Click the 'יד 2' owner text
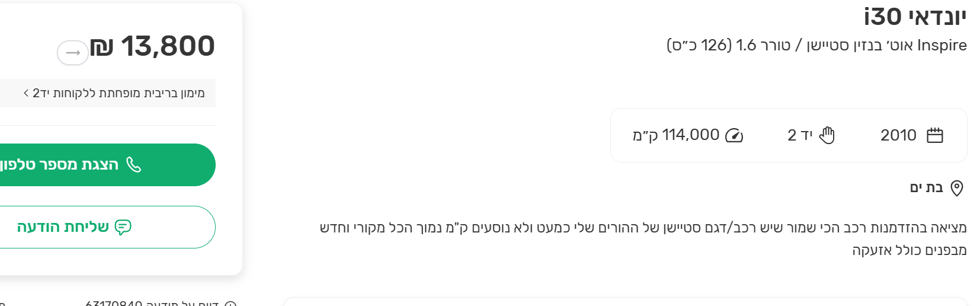Screen dimensions: 980x306 pos(800,135)
